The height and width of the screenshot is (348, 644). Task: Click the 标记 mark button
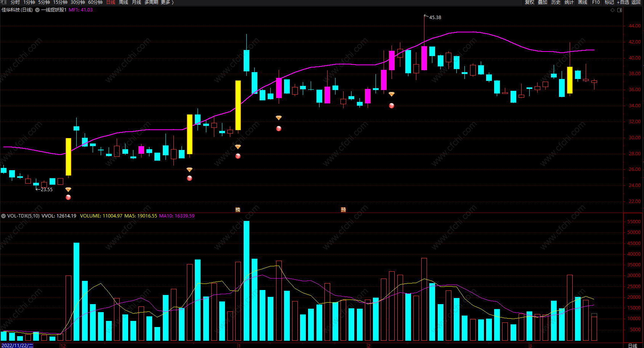[x=609, y=2]
